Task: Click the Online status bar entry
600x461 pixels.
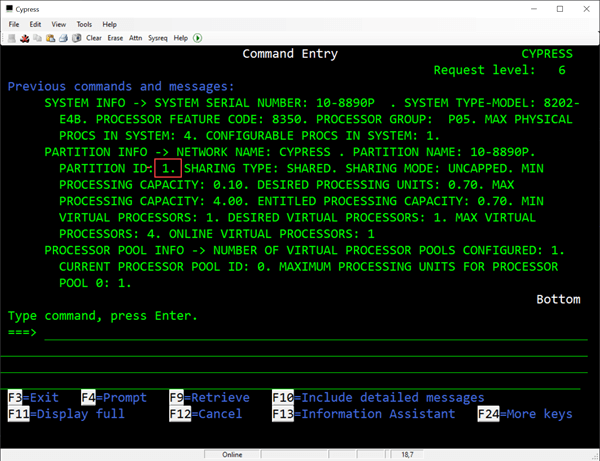Action: pos(232,454)
